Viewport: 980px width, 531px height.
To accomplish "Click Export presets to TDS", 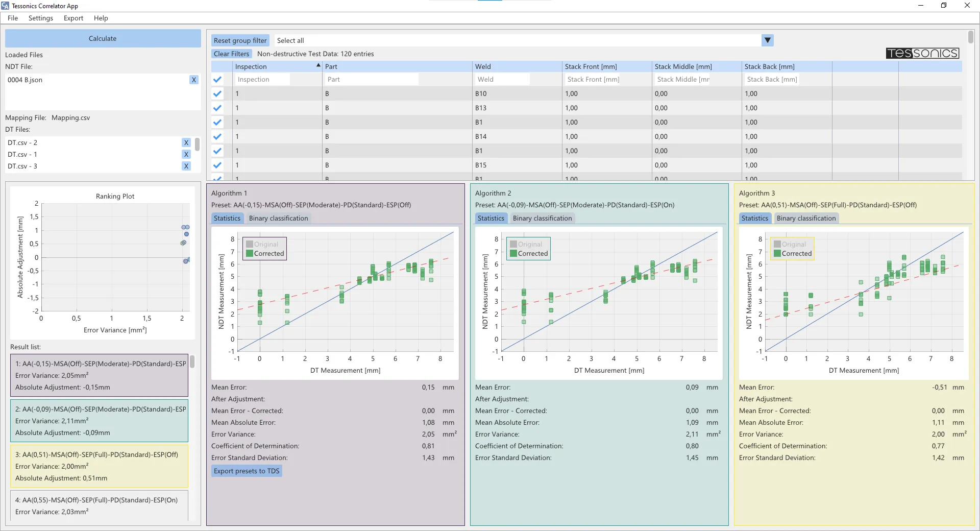I will (247, 471).
